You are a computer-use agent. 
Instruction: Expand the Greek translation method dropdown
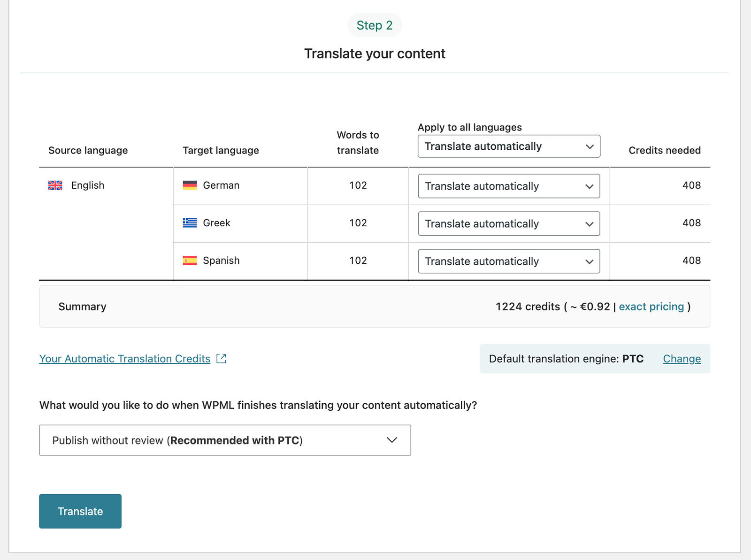pyautogui.click(x=509, y=224)
